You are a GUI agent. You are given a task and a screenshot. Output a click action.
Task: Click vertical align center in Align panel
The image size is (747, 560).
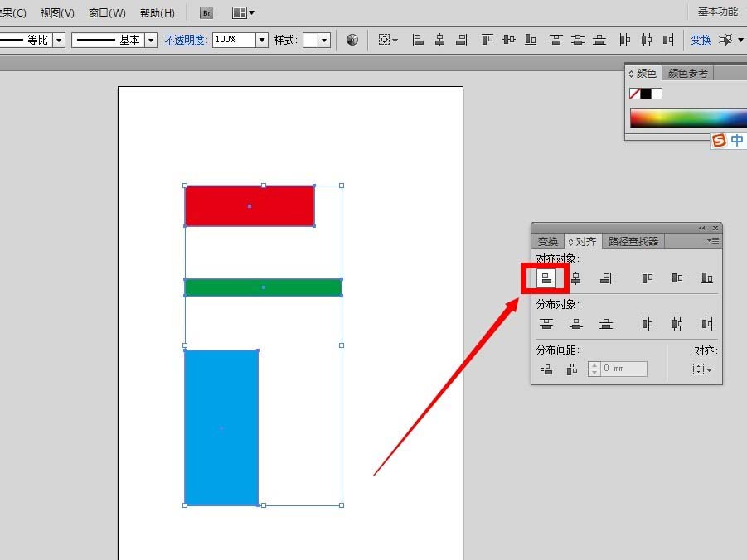tap(677, 278)
